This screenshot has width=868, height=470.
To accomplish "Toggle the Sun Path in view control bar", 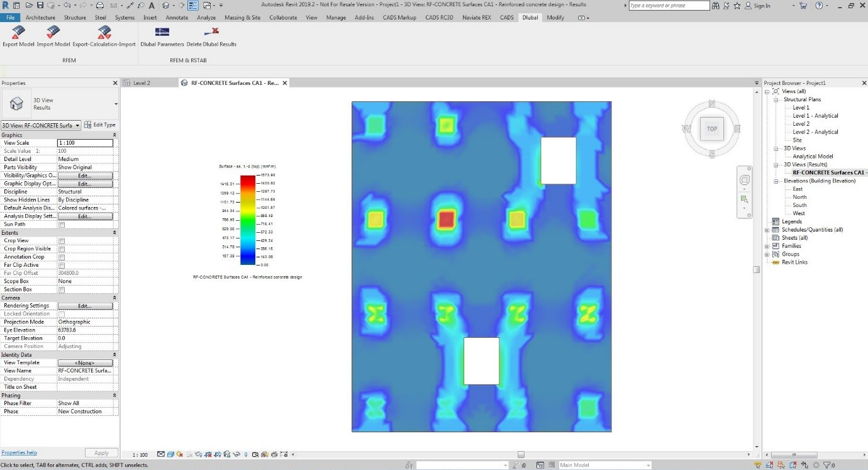I will [x=180, y=454].
